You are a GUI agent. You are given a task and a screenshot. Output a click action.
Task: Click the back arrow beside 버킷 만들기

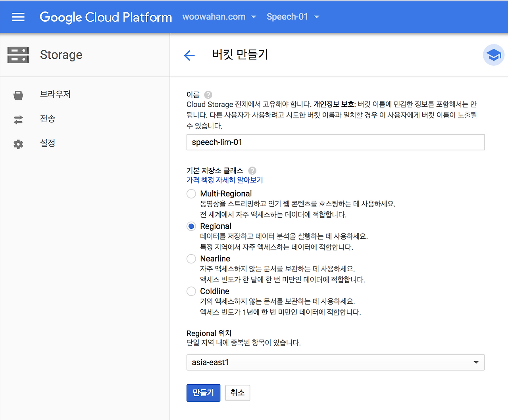pos(189,56)
